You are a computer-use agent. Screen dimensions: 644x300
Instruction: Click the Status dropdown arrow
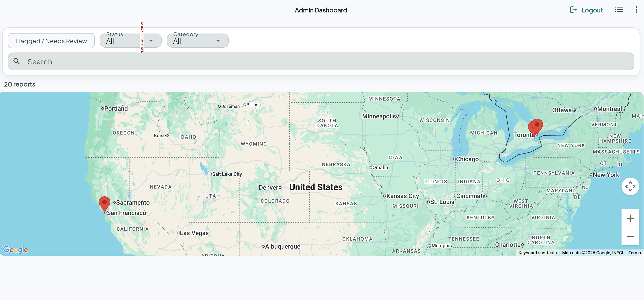(151, 41)
